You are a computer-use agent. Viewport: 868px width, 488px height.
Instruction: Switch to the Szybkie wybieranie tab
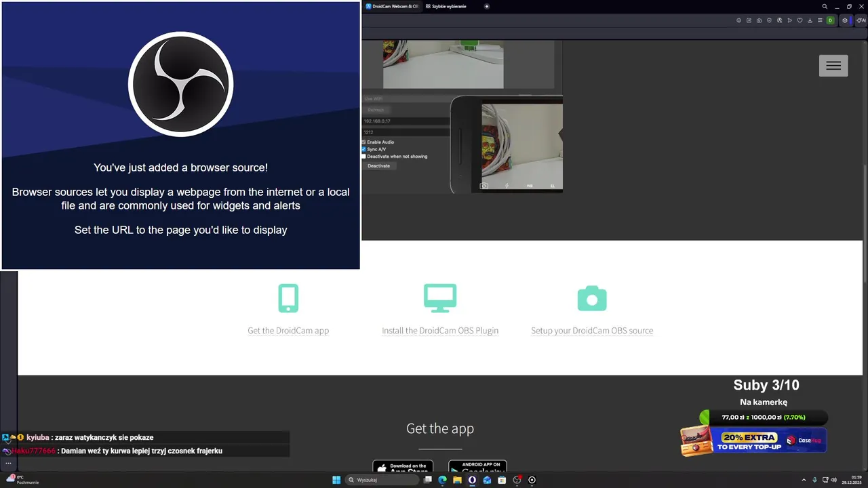[448, 6]
